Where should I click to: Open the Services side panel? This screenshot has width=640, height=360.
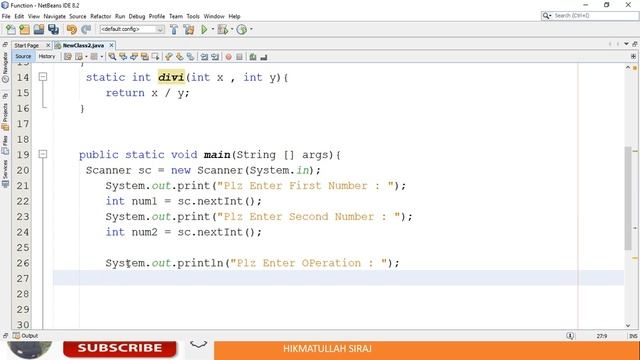point(5,173)
